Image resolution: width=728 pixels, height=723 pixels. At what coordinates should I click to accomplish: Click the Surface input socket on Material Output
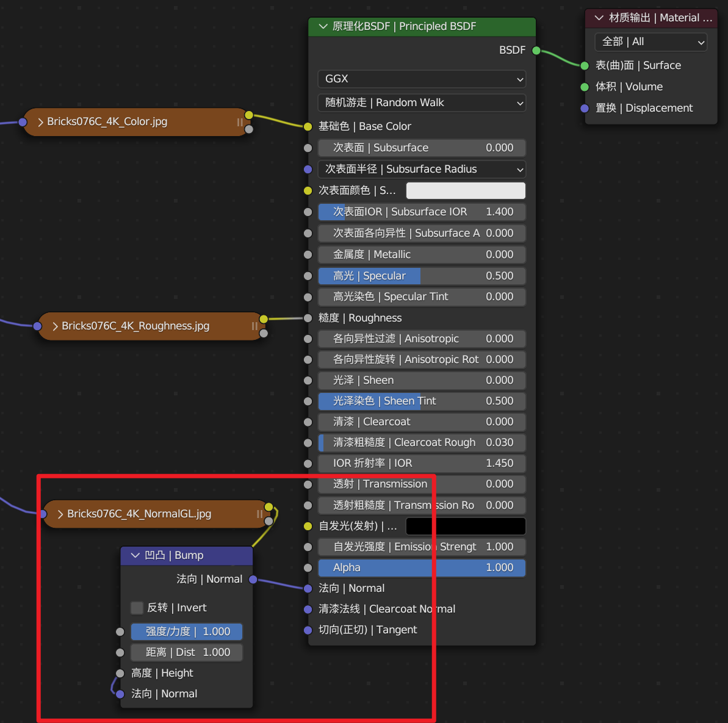[584, 65]
